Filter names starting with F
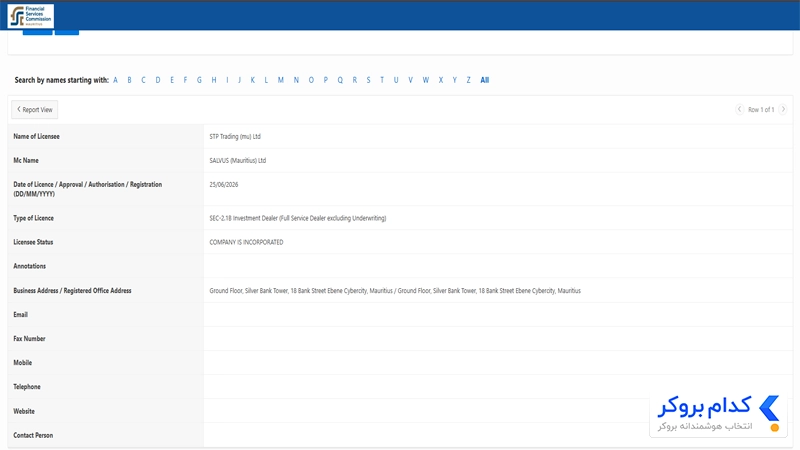Viewport: 800px width, 450px height. (185, 80)
